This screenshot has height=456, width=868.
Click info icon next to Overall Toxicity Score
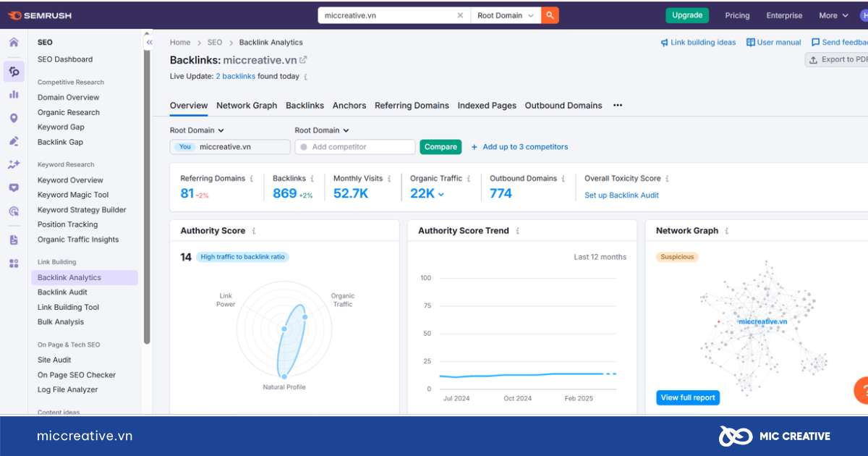(x=668, y=179)
